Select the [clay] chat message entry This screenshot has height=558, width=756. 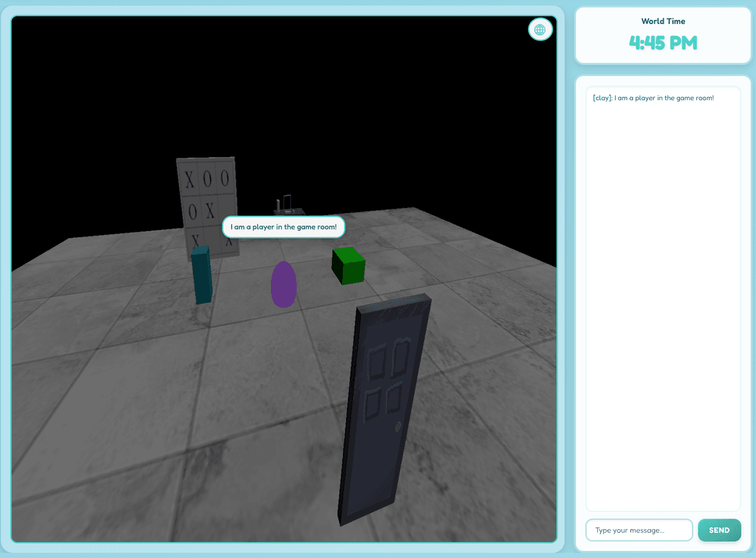tap(653, 98)
